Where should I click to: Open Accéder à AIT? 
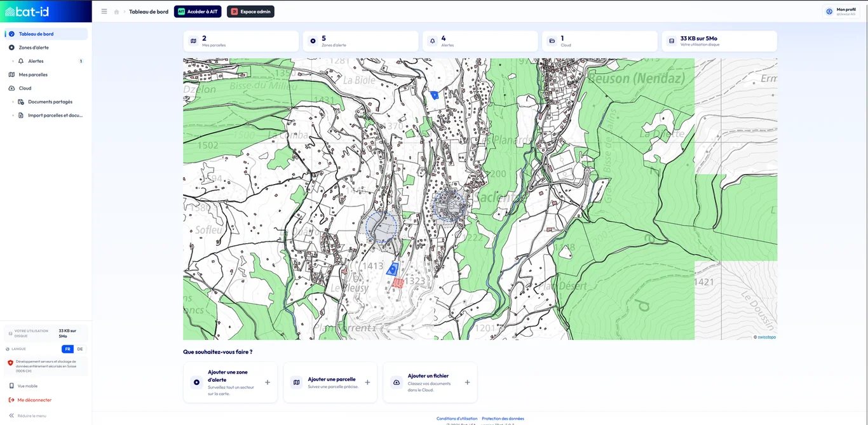198,11
